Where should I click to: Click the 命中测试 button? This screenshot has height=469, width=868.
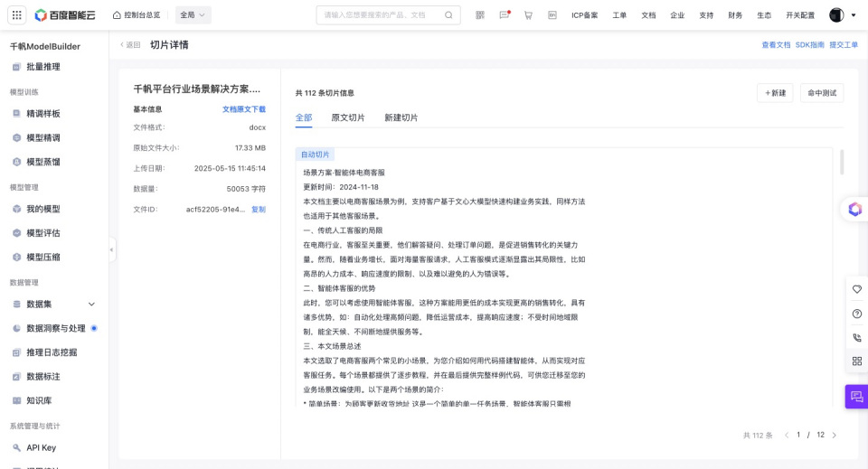(821, 93)
